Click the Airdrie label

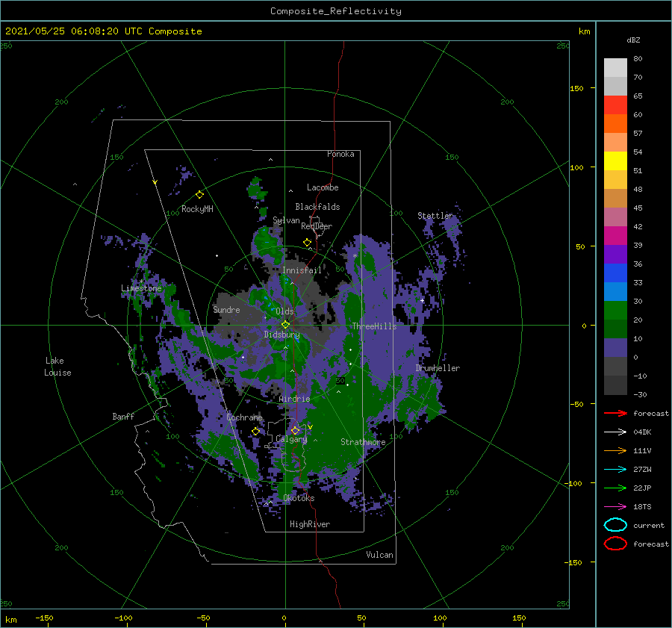(294, 399)
